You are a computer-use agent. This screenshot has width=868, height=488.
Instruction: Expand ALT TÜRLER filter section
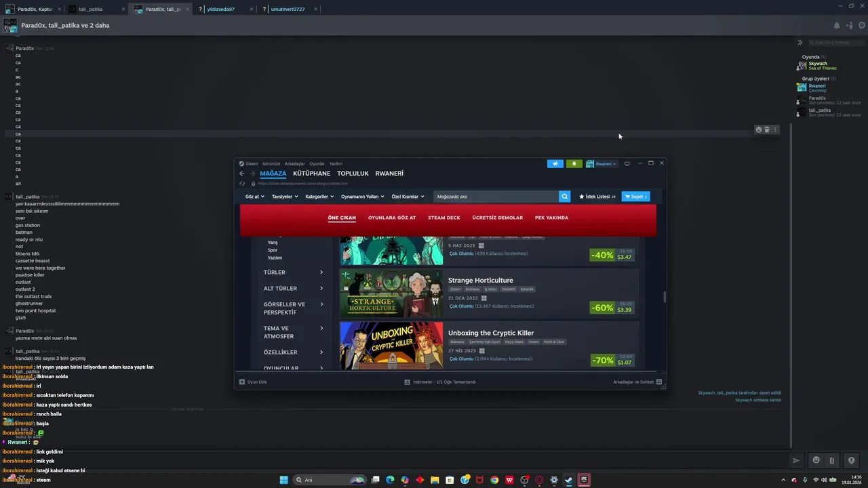[x=294, y=288]
